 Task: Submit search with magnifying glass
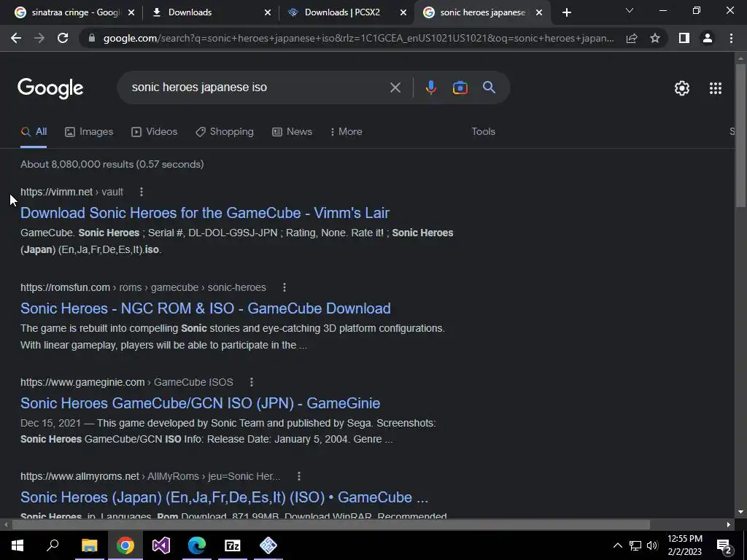click(489, 87)
